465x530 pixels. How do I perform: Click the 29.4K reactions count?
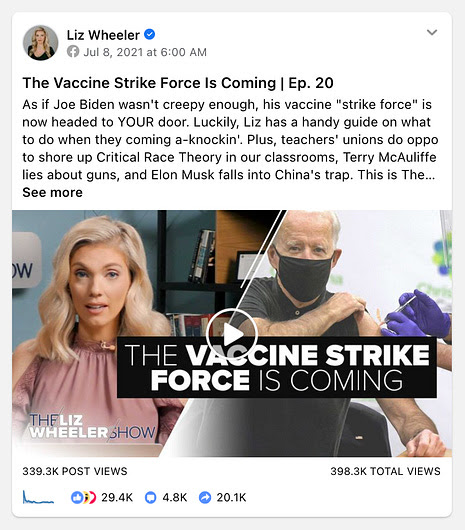[117, 498]
